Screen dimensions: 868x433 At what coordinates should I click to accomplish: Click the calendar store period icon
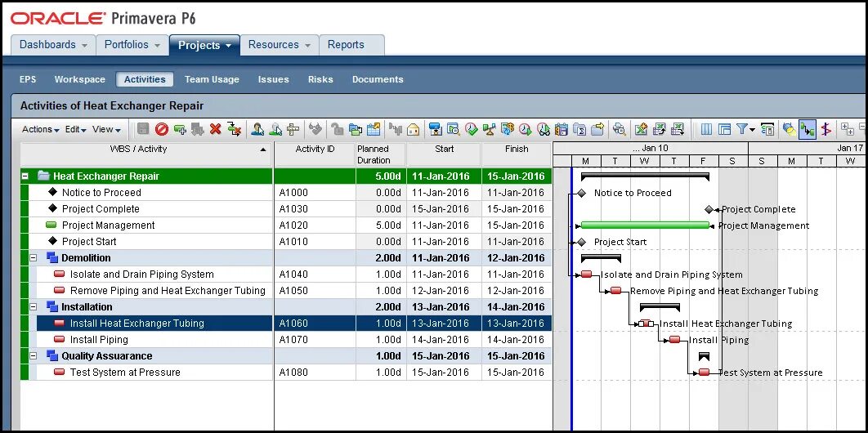(x=562, y=129)
